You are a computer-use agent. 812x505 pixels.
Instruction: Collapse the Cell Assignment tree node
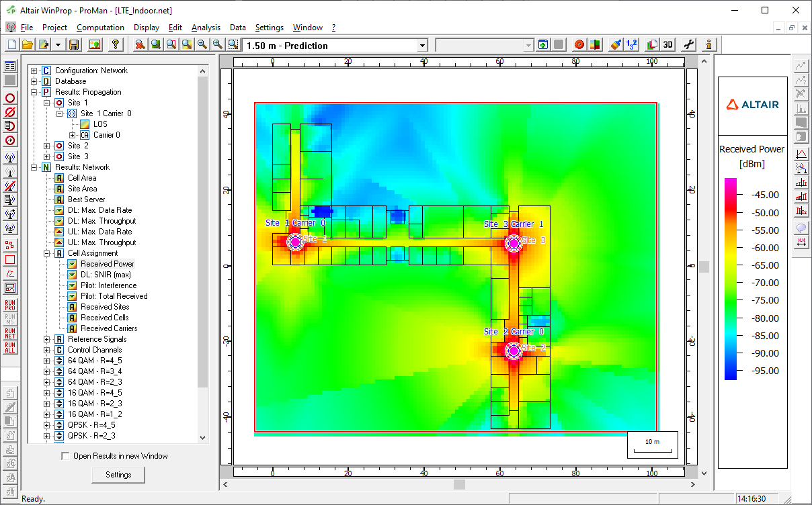click(x=47, y=253)
